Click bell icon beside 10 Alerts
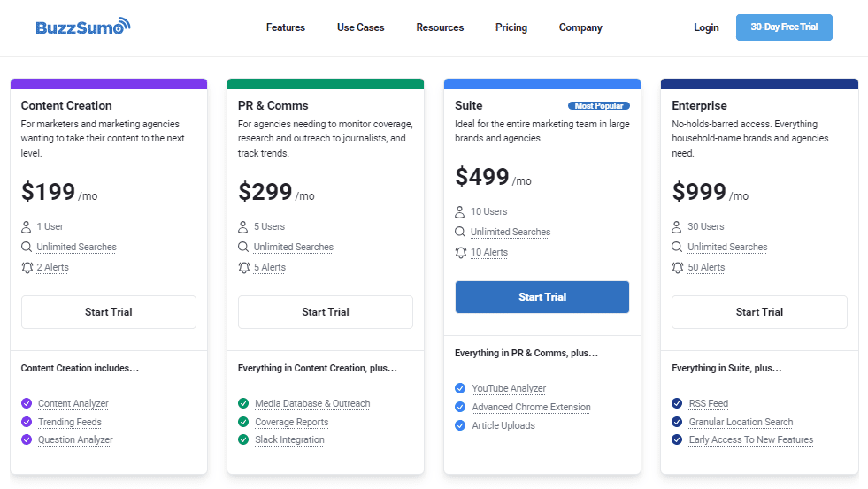This screenshot has width=868, height=489. (x=461, y=252)
